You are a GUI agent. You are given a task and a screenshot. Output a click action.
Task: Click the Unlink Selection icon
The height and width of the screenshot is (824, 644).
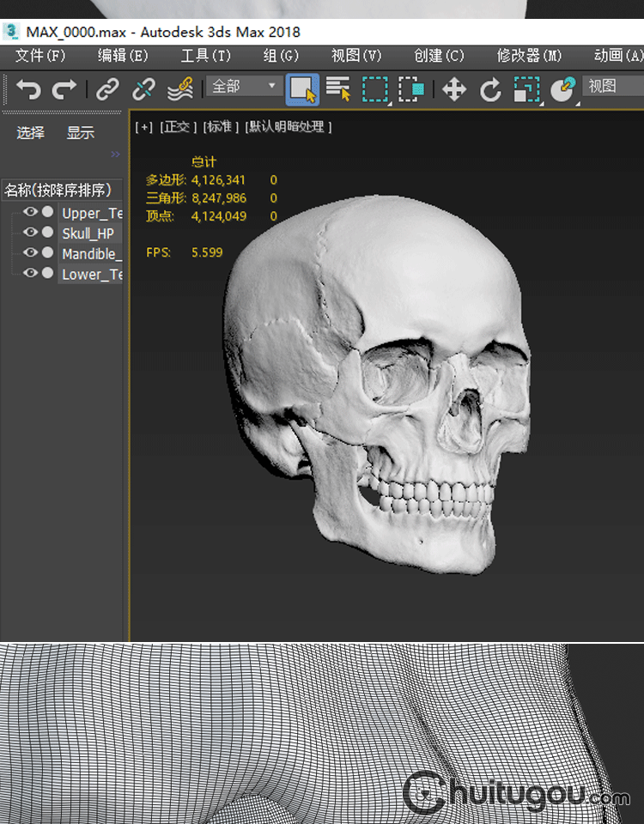(x=143, y=89)
